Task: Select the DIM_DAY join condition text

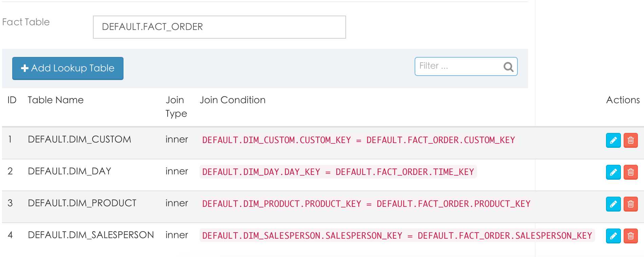Action: (338, 172)
